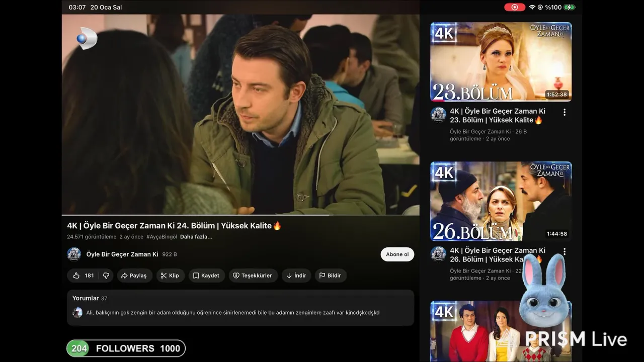This screenshot has height=362, width=644.
Task: Download the video with İndir button
Action: [x=296, y=276]
